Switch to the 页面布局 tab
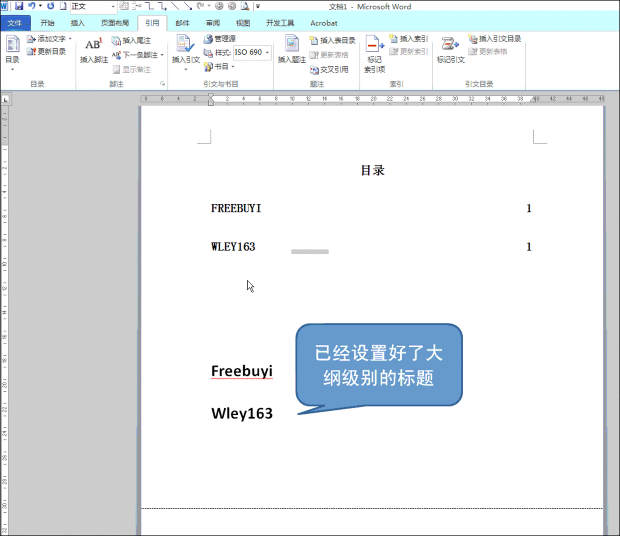The height and width of the screenshot is (536, 620). (115, 23)
